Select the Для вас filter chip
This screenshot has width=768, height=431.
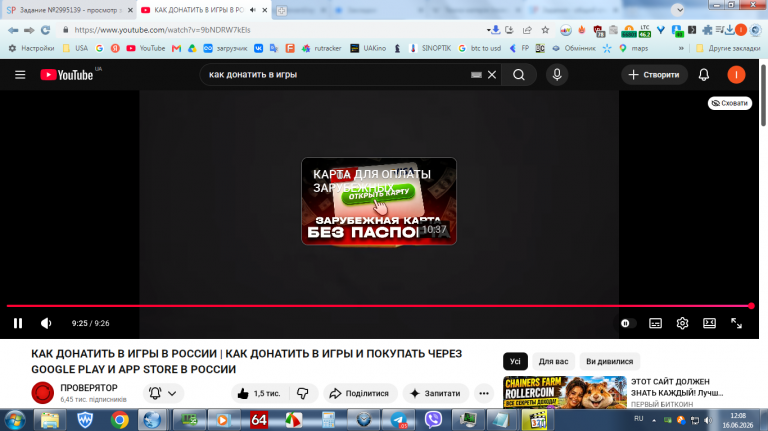click(x=553, y=361)
